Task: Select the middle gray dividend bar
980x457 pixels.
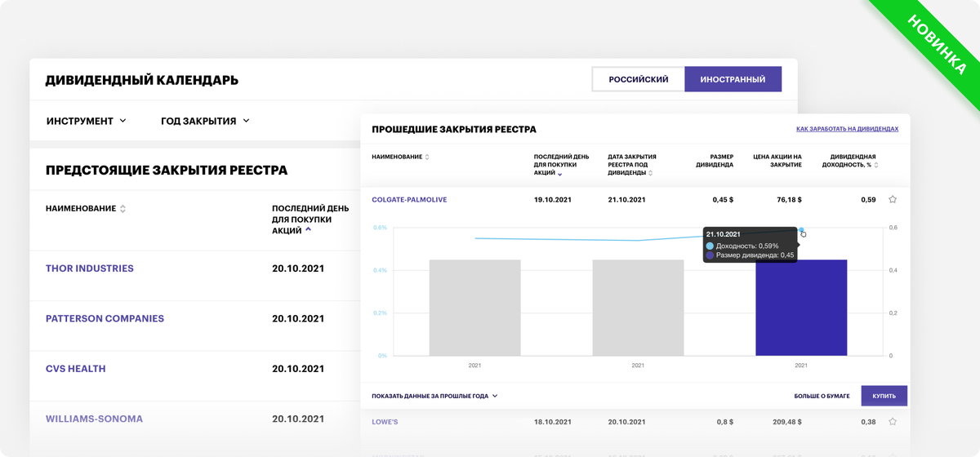Action: pos(638,308)
